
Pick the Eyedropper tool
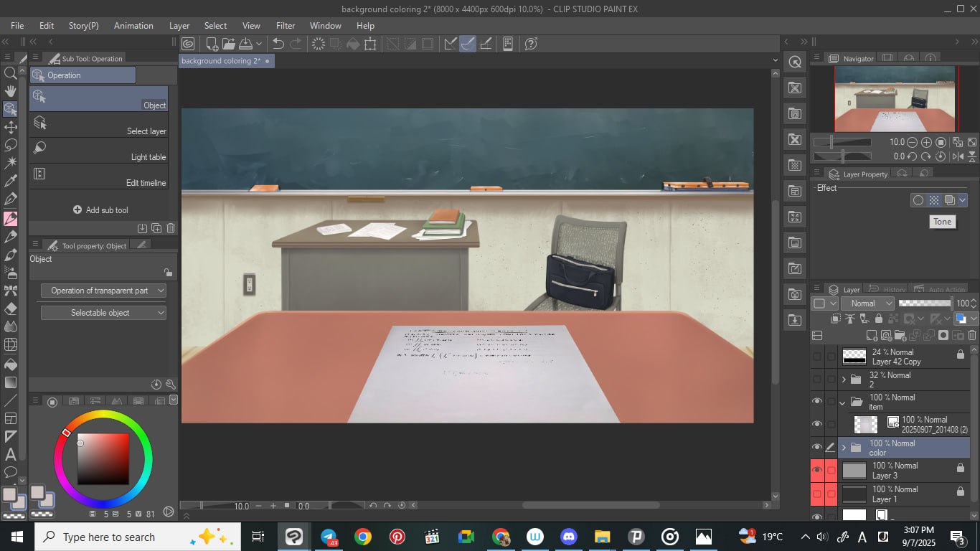click(11, 181)
